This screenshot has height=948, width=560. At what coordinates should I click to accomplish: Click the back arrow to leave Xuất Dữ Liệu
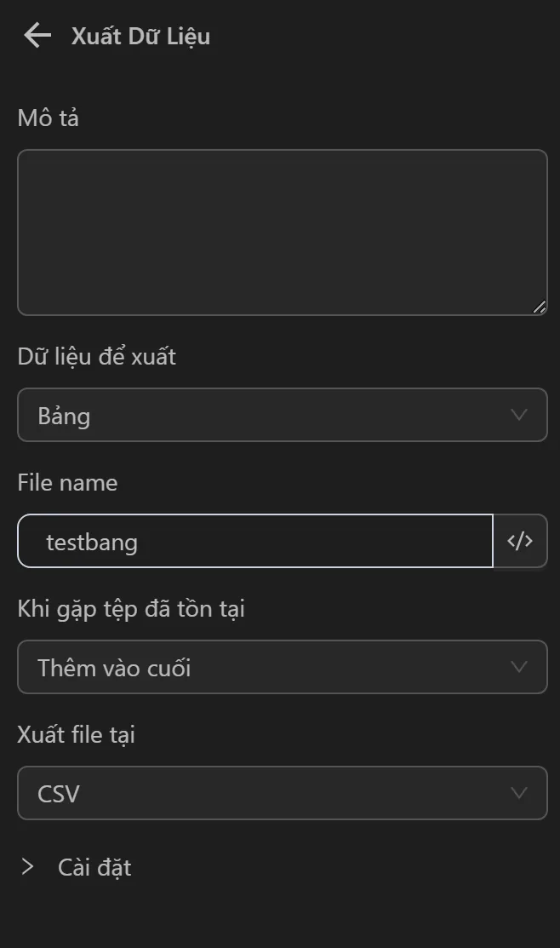pos(36,35)
